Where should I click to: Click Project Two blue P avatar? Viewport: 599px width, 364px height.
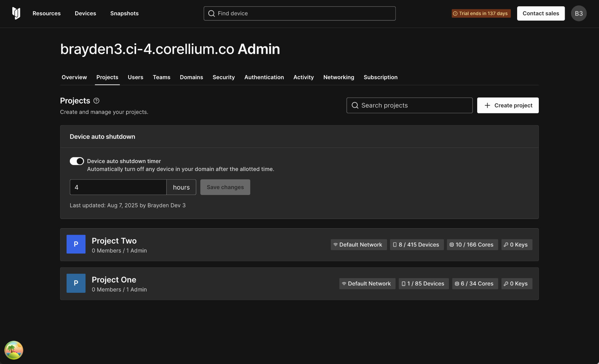click(x=76, y=244)
